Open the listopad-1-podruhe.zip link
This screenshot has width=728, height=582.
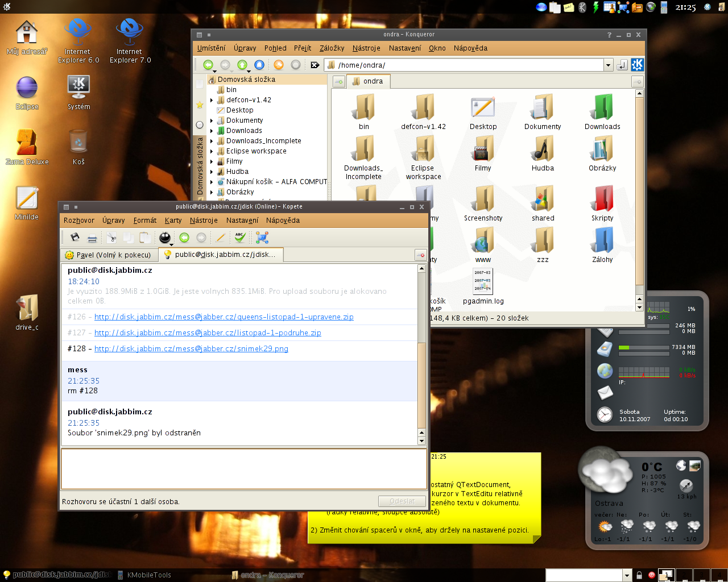[x=208, y=332]
